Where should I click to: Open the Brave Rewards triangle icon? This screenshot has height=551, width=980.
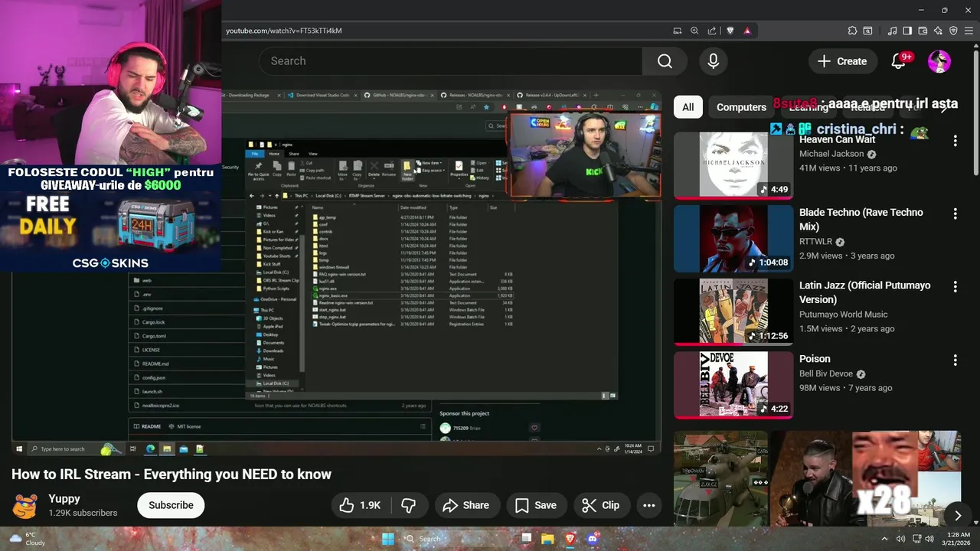pyautogui.click(x=746, y=31)
